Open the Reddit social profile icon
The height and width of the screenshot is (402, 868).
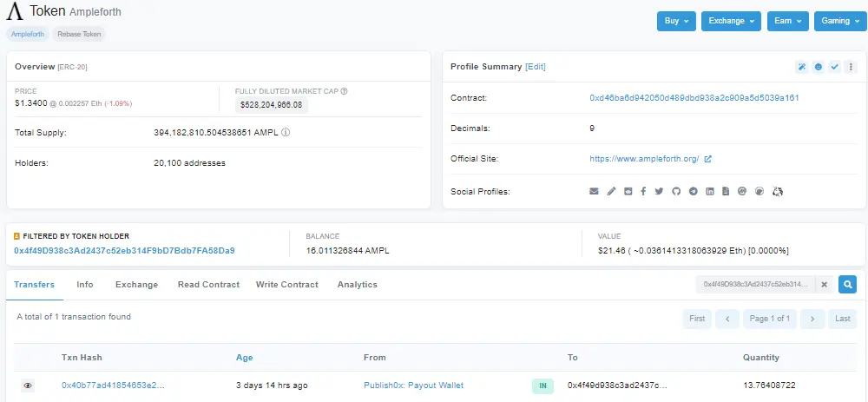tap(628, 192)
